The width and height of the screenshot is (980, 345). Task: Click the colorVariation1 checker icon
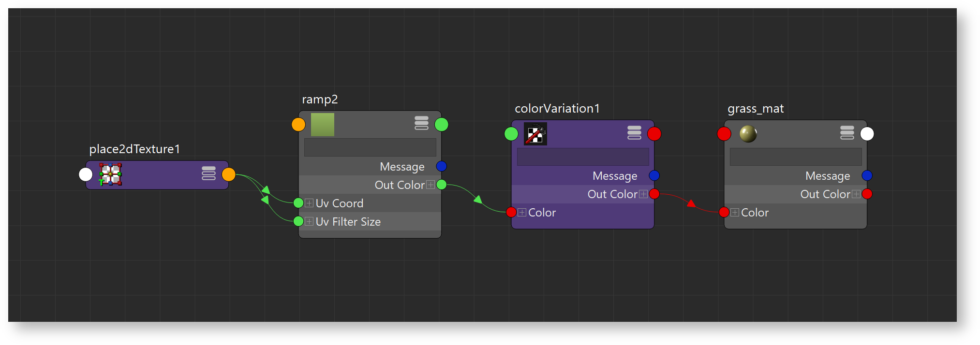tap(535, 134)
